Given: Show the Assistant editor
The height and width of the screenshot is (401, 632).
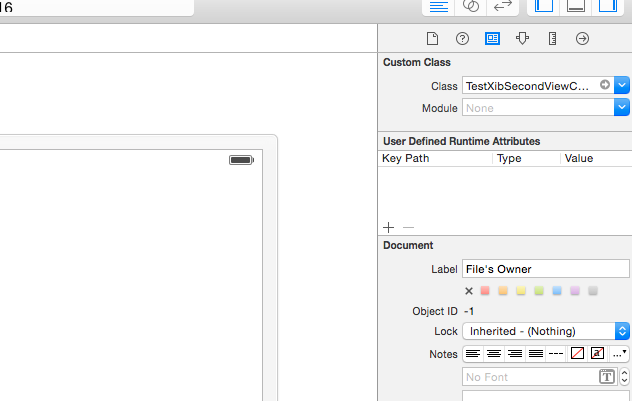Looking at the screenshot, I should 471,7.
